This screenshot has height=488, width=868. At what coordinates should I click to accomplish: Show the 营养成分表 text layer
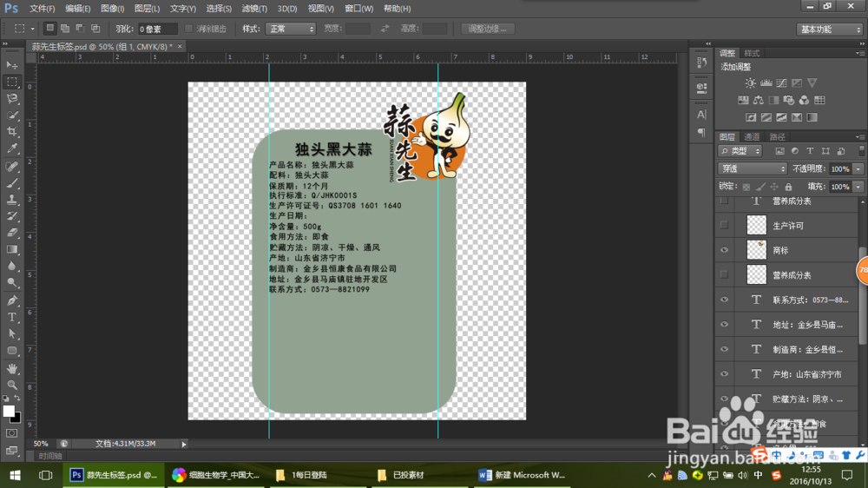pyautogui.click(x=724, y=201)
